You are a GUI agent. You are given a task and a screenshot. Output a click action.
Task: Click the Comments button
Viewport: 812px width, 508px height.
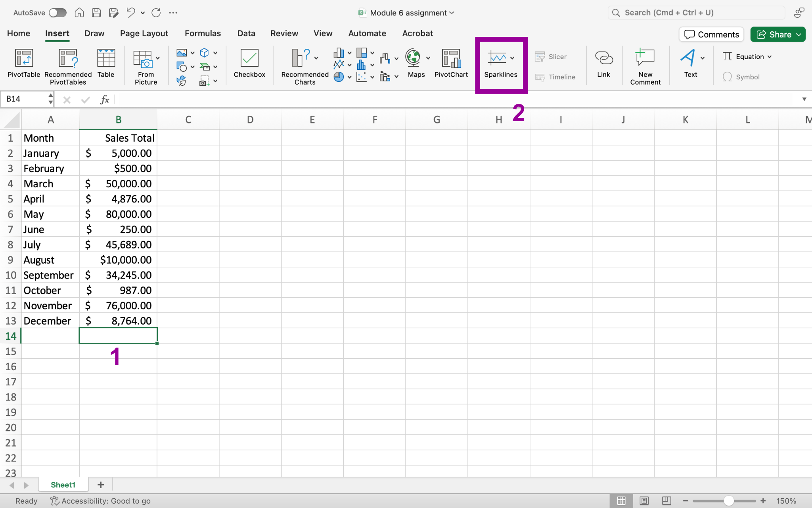pos(711,35)
